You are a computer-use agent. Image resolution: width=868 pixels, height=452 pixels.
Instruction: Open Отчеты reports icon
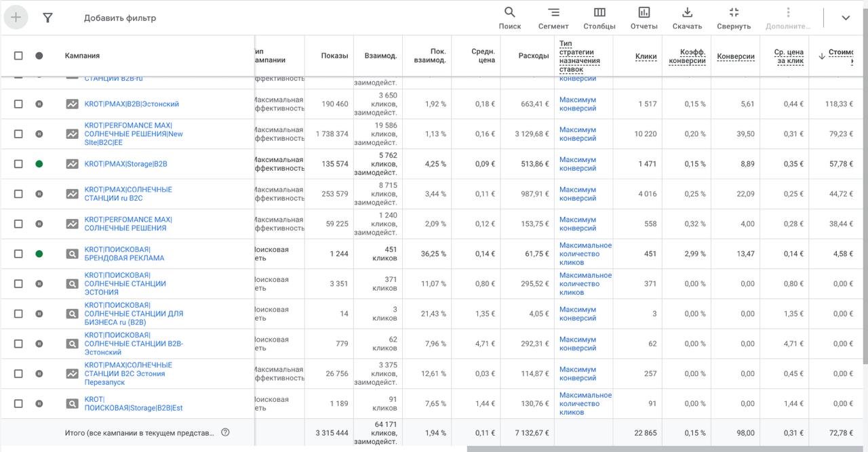(644, 13)
